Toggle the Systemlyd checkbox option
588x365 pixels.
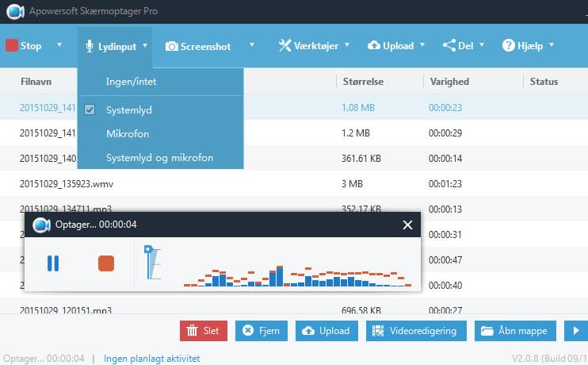pyautogui.click(x=90, y=110)
